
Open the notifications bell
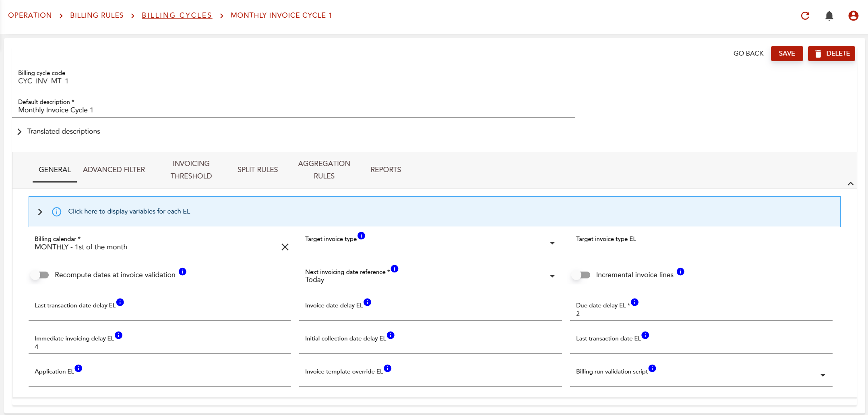[x=829, y=16]
